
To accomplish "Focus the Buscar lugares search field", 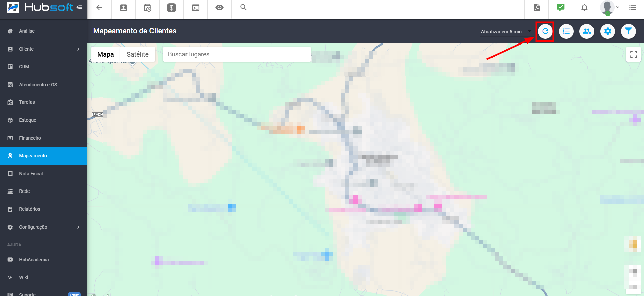I will click(237, 54).
